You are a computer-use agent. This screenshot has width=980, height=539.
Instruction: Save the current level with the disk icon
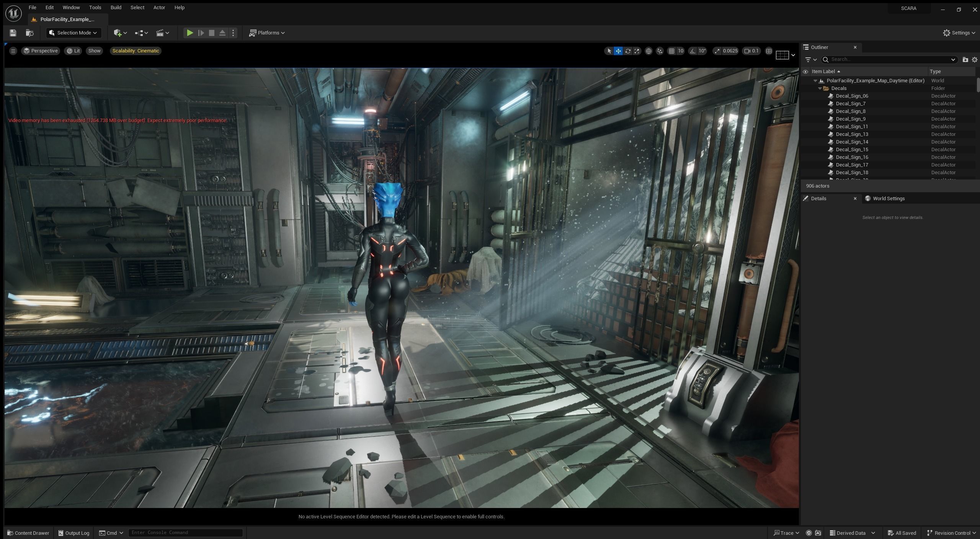[13, 33]
